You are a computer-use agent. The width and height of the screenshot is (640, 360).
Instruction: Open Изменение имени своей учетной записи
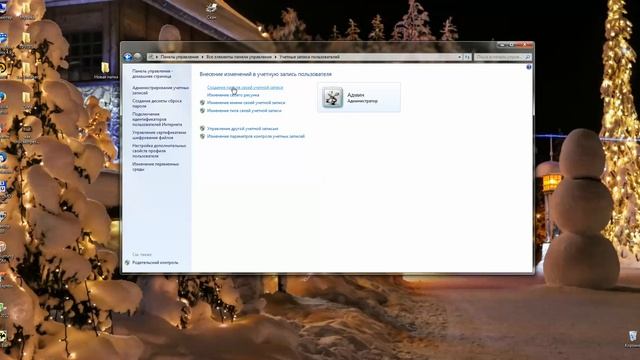click(246, 102)
